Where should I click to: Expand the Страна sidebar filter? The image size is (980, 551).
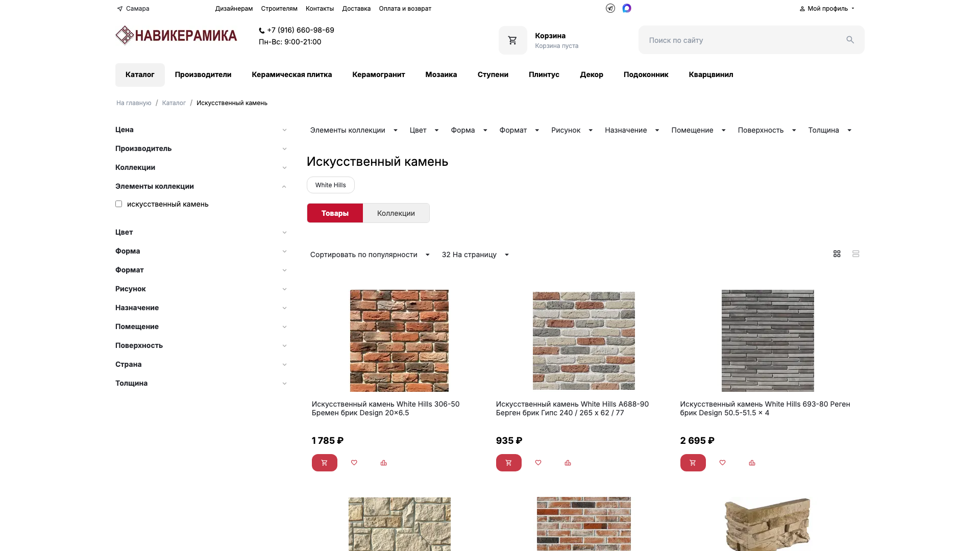coord(201,364)
